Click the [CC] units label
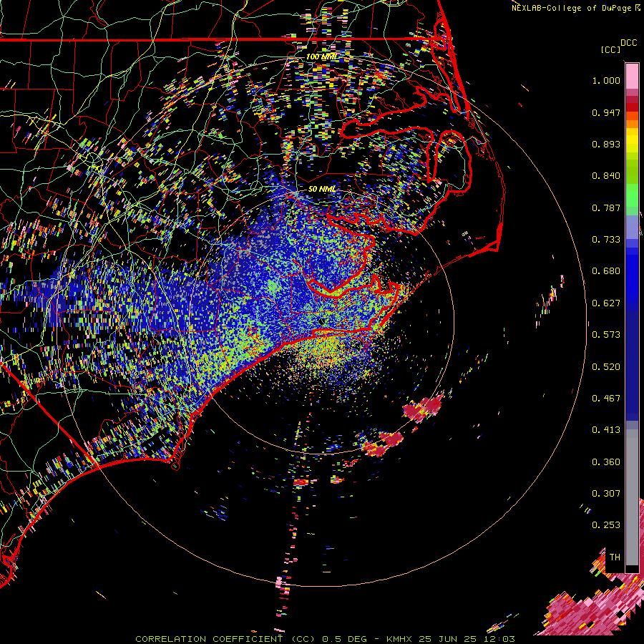 click(610, 49)
